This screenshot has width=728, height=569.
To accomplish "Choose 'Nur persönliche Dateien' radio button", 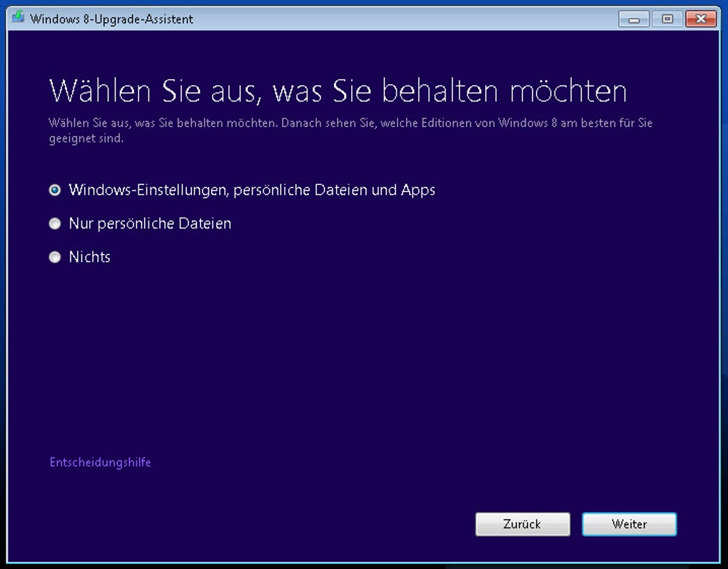I will (x=55, y=223).
